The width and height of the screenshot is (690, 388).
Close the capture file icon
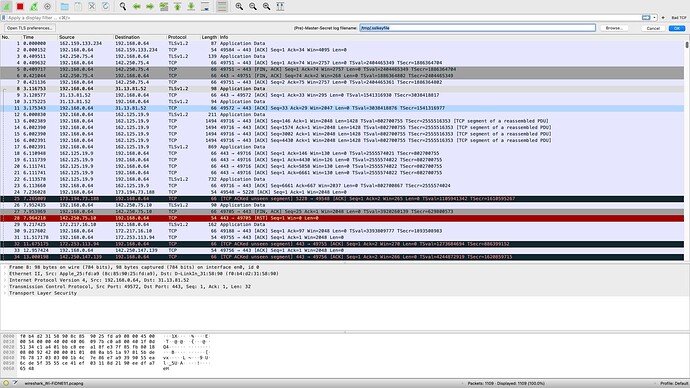[x=92, y=6]
